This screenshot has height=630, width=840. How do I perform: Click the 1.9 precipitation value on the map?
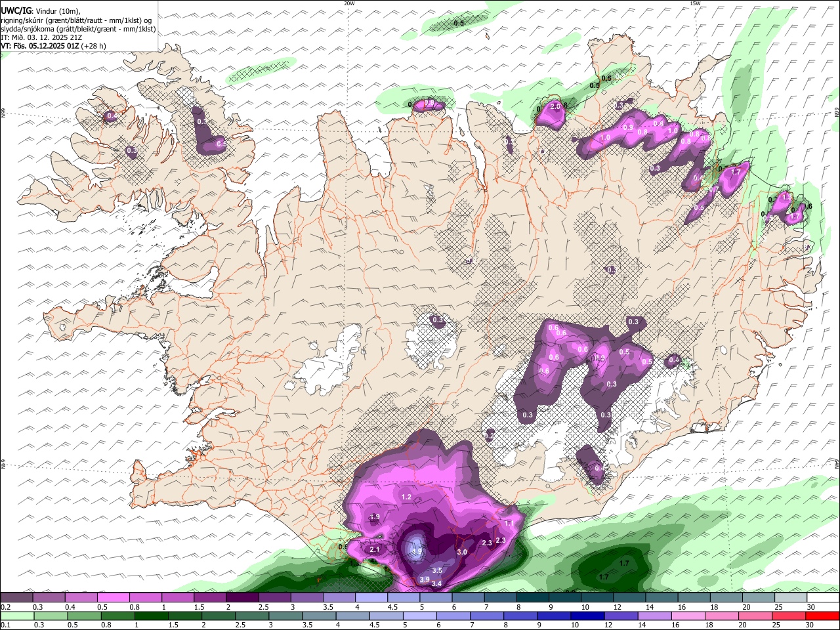[x=375, y=517]
